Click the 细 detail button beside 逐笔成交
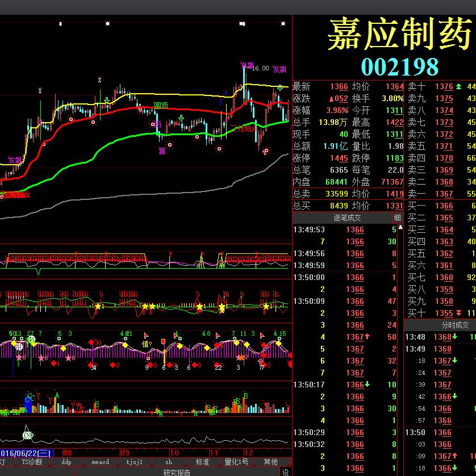 (398, 218)
